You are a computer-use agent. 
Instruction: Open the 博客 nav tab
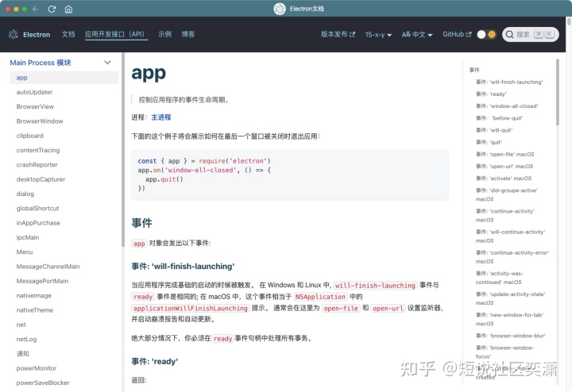point(188,34)
